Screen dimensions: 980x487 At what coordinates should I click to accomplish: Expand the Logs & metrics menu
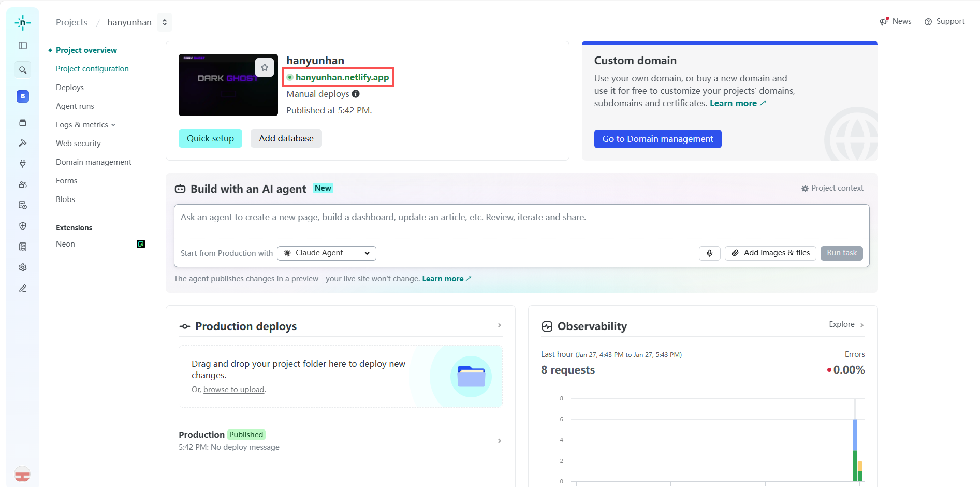click(86, 125)
